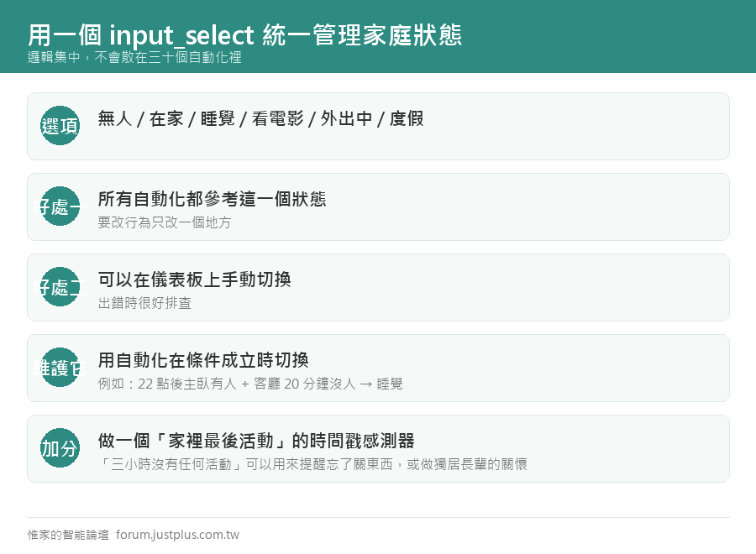Image resolution: width=756 pixels, height=554 pixels.
Task: Select the example text starting with 例如：22 點後
Action: click(250, 384)
